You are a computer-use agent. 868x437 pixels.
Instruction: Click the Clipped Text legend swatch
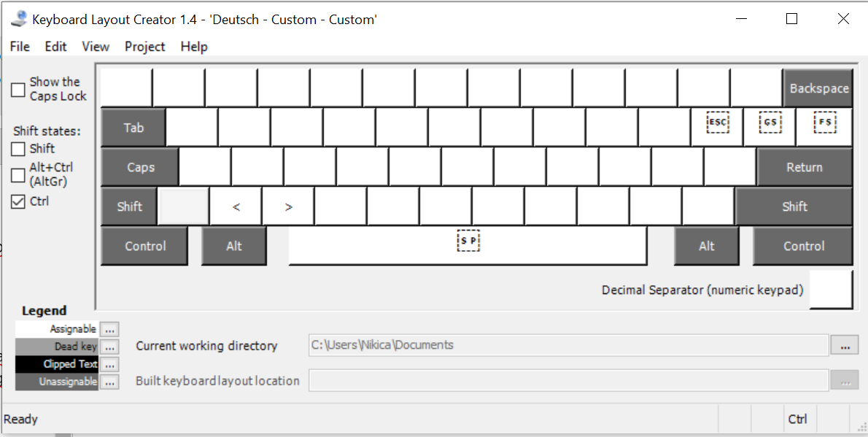[57, 364]
